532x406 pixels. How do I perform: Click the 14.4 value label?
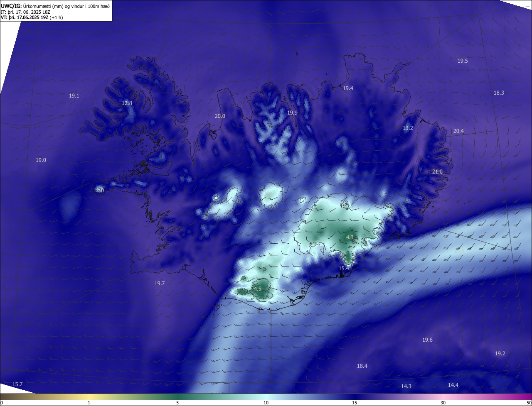coord(453,385)
